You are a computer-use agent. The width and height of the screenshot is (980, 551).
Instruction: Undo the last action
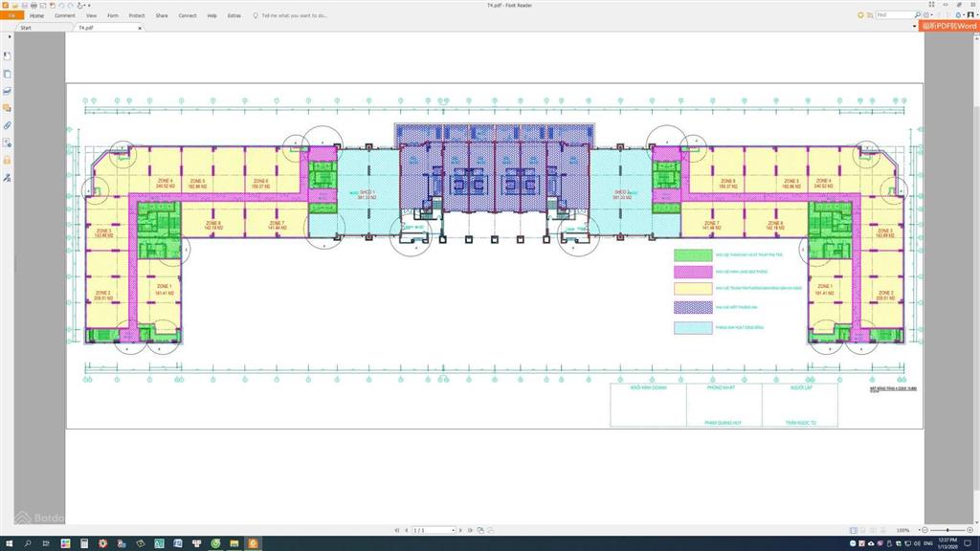(61, 5)
